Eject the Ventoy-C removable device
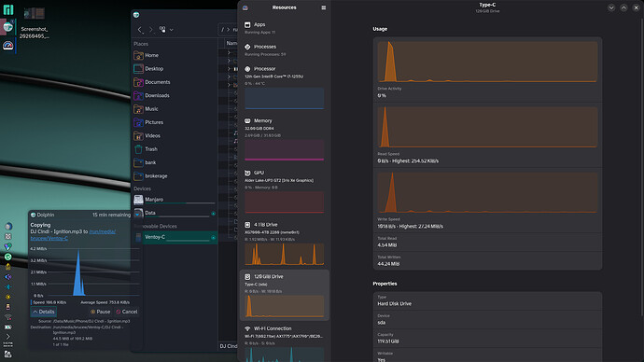The image size is (644, 362). click(x=213, y=238)
